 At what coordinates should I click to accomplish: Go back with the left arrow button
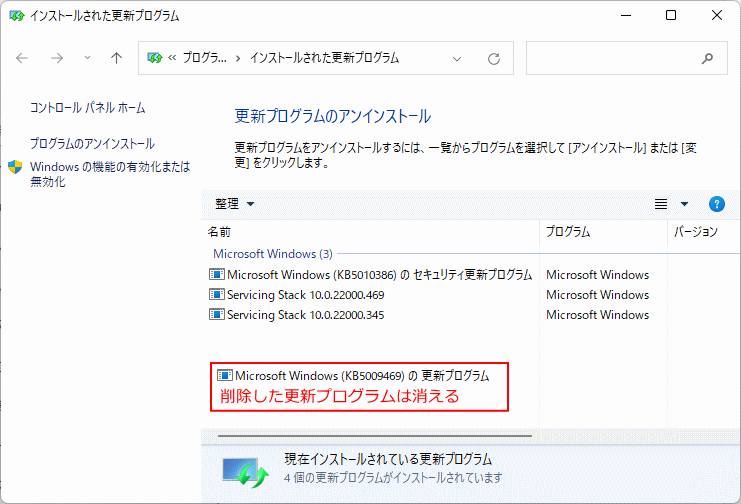[22, 58]
